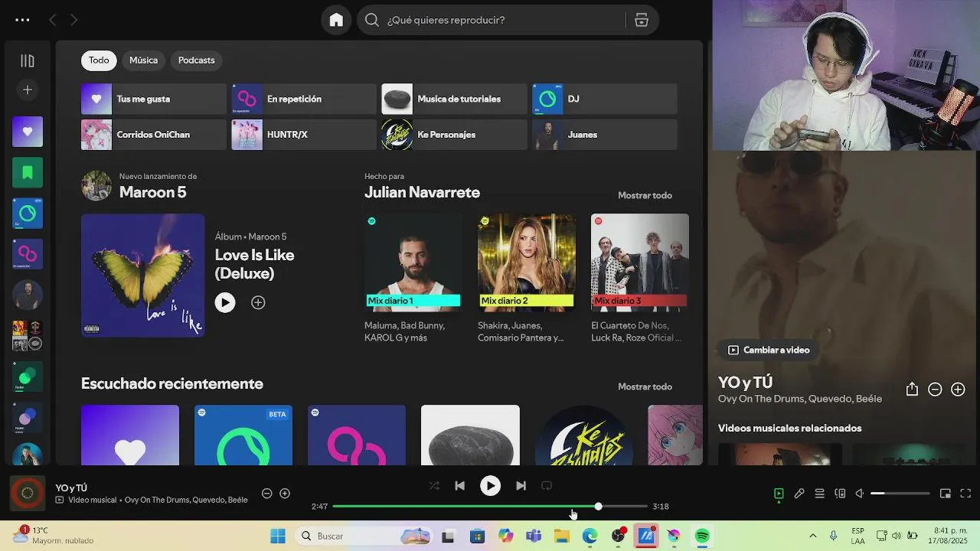Open Maroon 5 artist link
The height and width of the screenshot is (551, 980).
152,192
